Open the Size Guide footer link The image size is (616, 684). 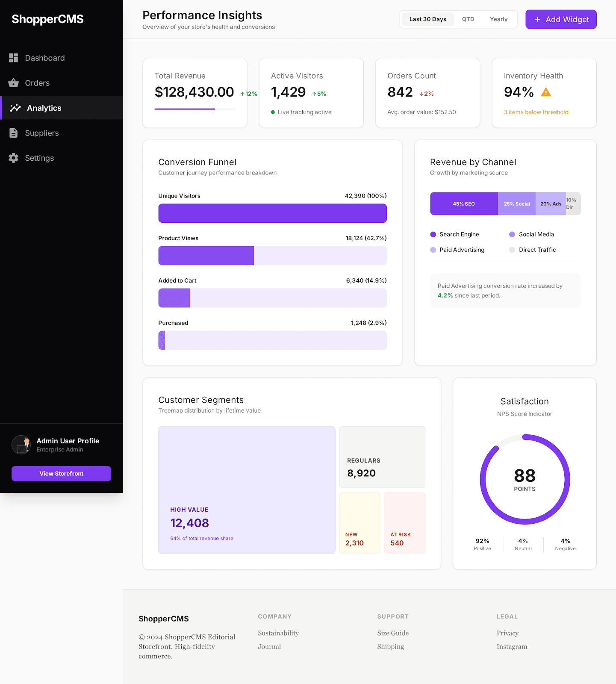[x=393, y=633]
